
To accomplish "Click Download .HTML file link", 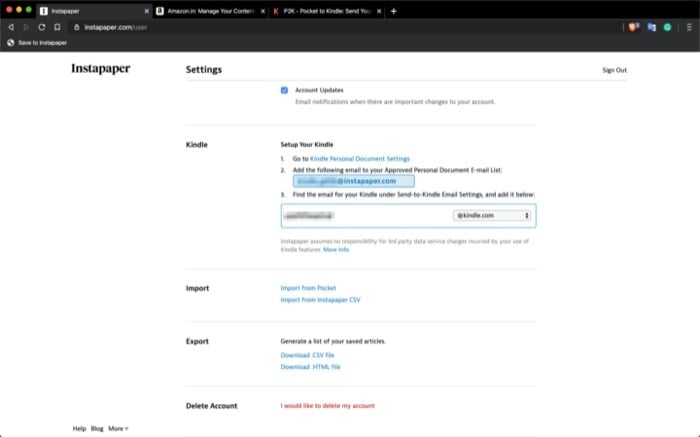I will click(x=310, y=366).
